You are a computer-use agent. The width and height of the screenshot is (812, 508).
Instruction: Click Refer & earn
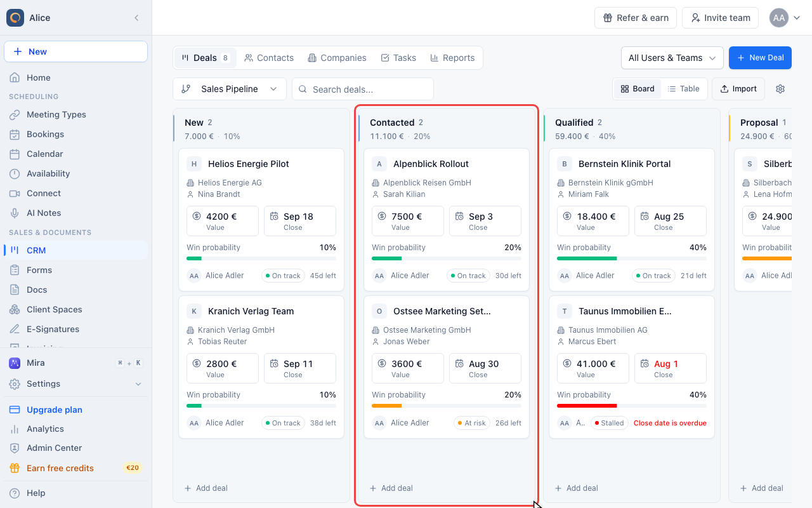[636, 18]
